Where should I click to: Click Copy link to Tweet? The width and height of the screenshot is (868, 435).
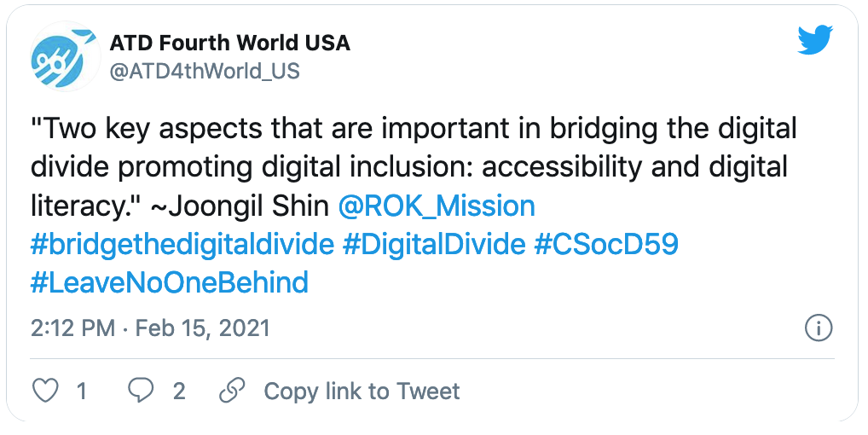(x=362, y=391)
